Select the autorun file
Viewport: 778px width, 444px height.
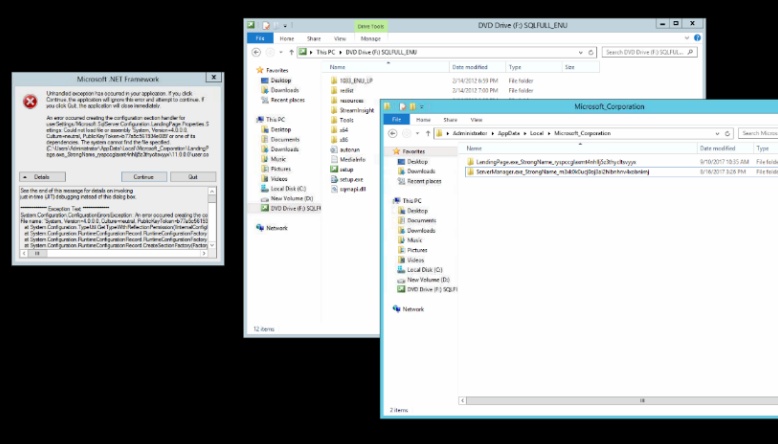click(x=345, y=150)
